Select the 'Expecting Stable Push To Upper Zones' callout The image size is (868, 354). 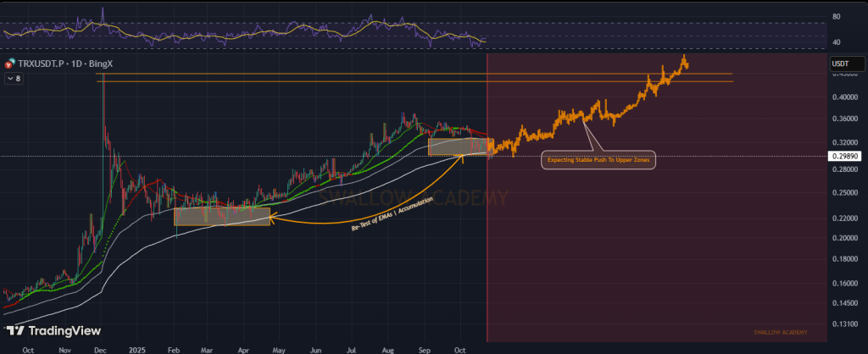coord(598,160)
